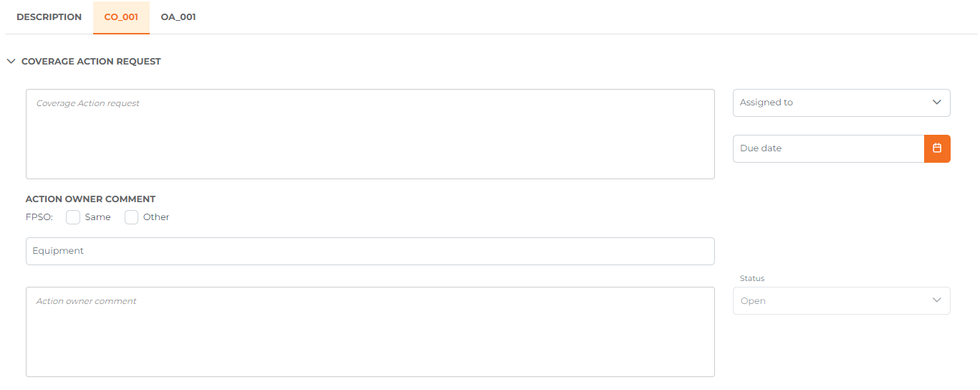
Task: Click into the Equipment input field
Action: pos(370,251)
